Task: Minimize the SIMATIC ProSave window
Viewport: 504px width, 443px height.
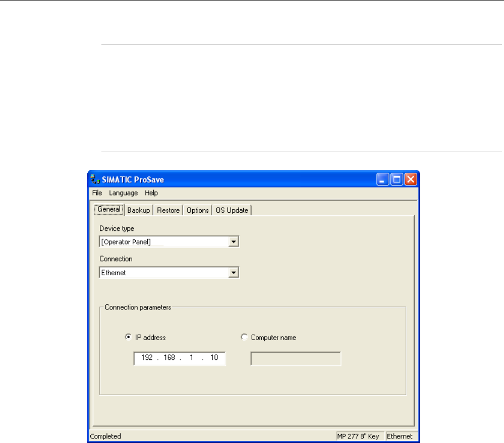Action: point(382,179)
